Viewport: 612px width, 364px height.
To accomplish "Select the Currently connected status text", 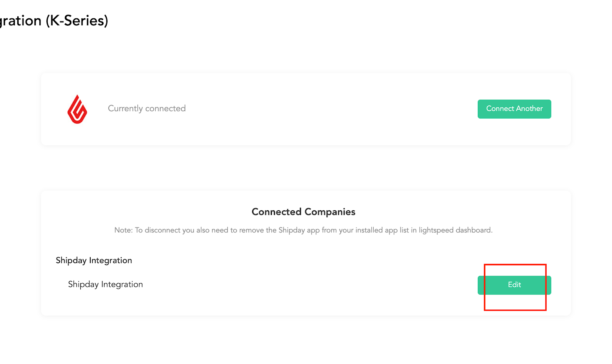I will [x=147, y=109].
